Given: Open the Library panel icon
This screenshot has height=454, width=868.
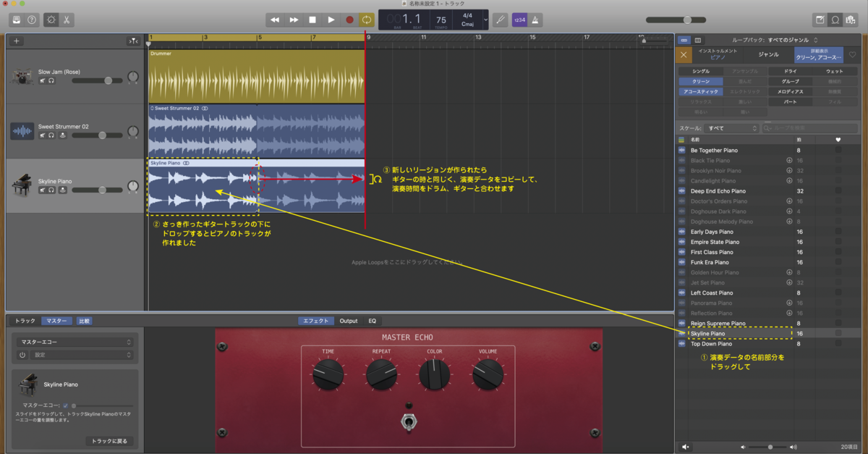Looking at the screenshot, I should pyautogui.click(x=16, y=20).
